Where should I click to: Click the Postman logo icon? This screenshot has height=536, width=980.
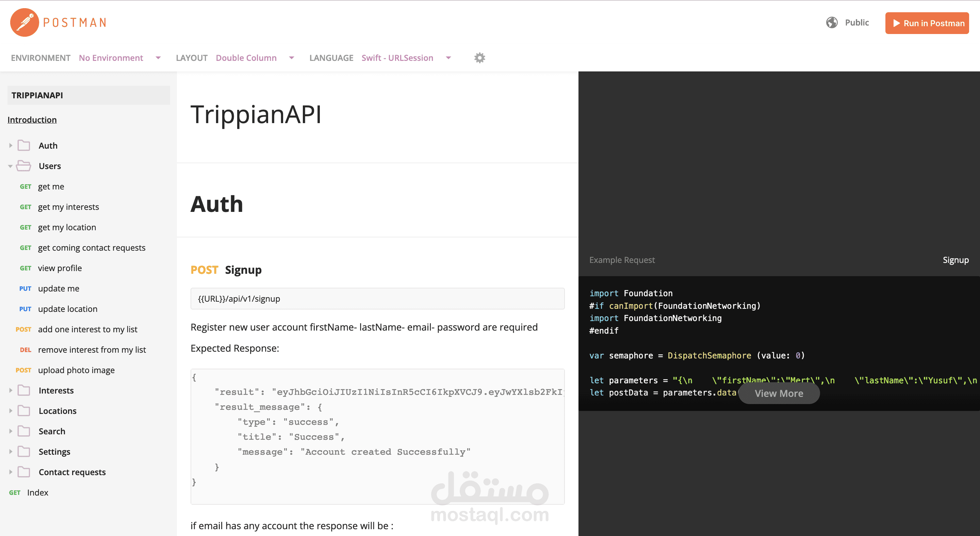tap(24, 23)
